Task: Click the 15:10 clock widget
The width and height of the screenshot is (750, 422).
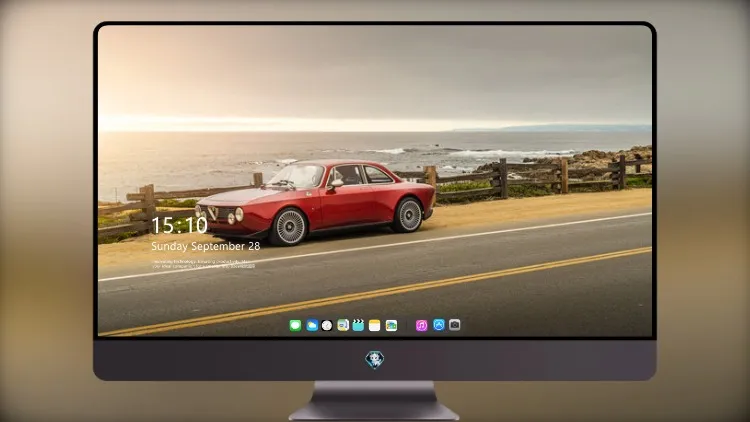Action: pos(179,225)
